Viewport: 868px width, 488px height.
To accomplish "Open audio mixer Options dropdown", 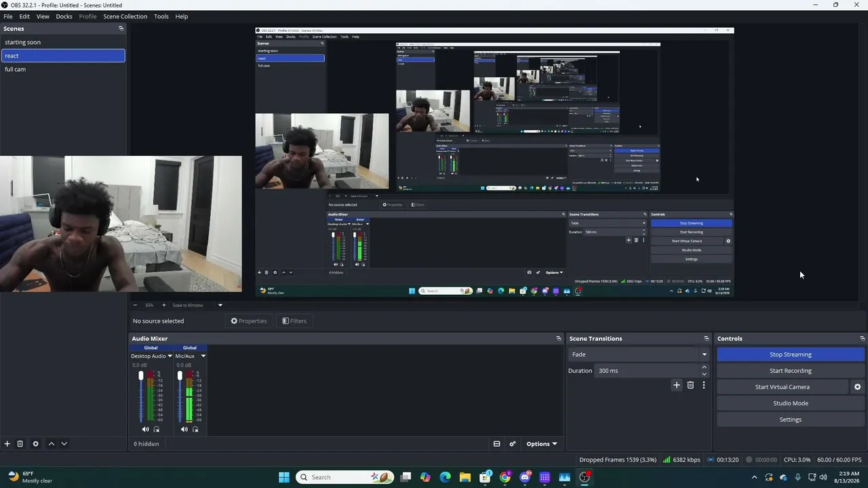I will tap(542, 444).
